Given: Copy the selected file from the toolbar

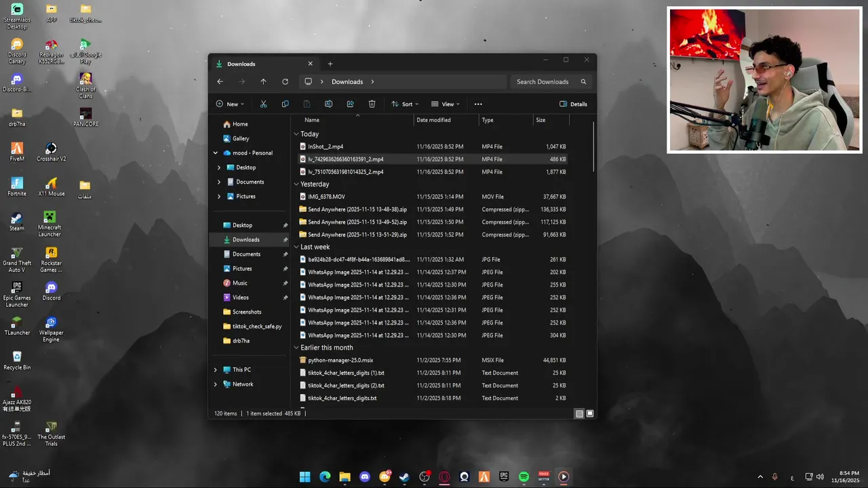Looking at the screenshot, I should [285, 104].
